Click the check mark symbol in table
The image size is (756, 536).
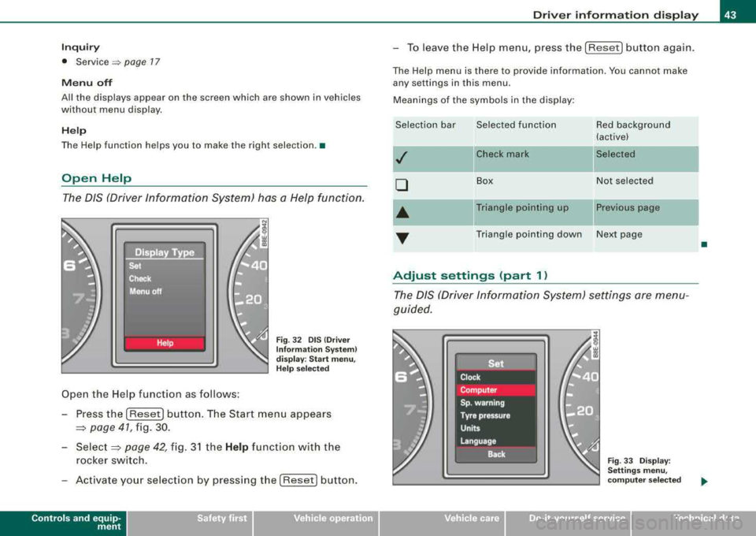(x=402, y=158)
